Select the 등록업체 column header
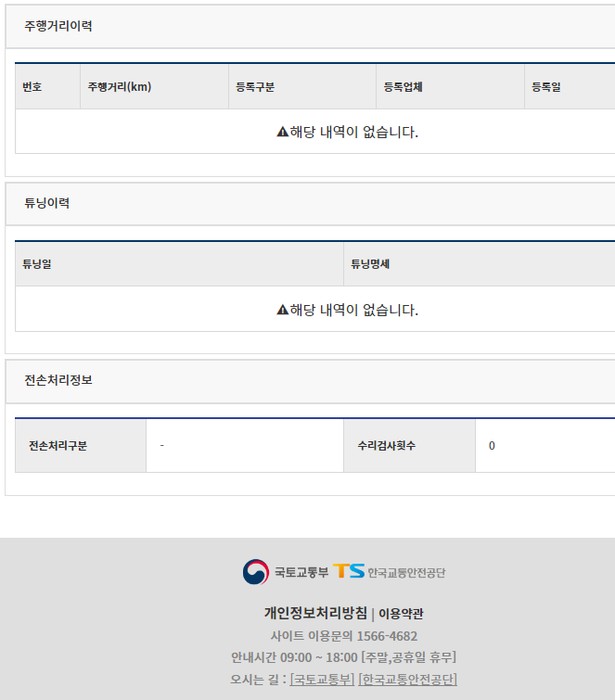This screenshot has height=700, width=615. [x=450, y=86]
